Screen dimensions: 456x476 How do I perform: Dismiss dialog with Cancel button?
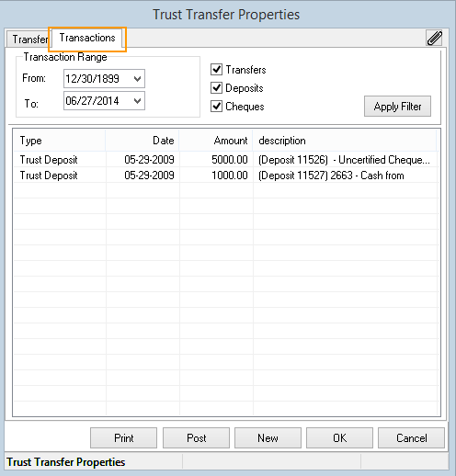pyautogui.click(x=411, y=438)
